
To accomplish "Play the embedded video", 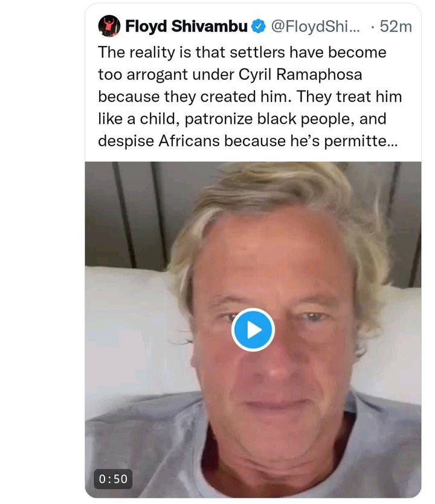I will 253,329.
